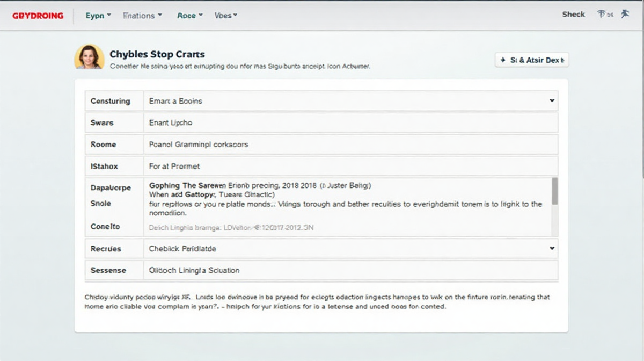Click the Pcanol Grarnminpl corkscors field

[350, 145]
